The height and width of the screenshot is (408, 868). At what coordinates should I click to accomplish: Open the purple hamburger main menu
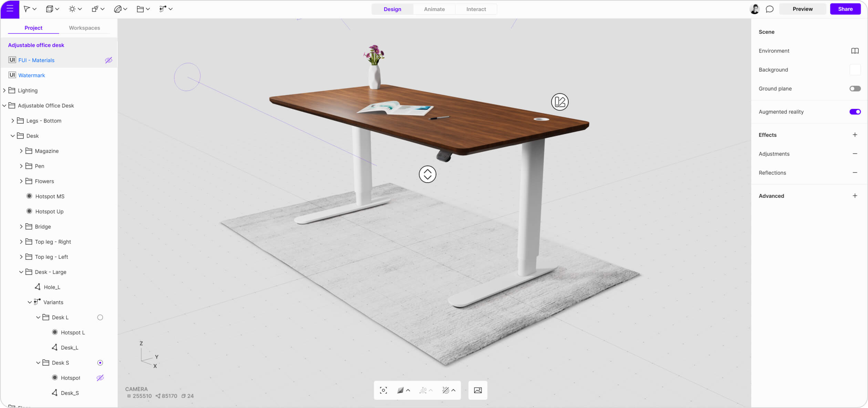click(x=10, y=9)
